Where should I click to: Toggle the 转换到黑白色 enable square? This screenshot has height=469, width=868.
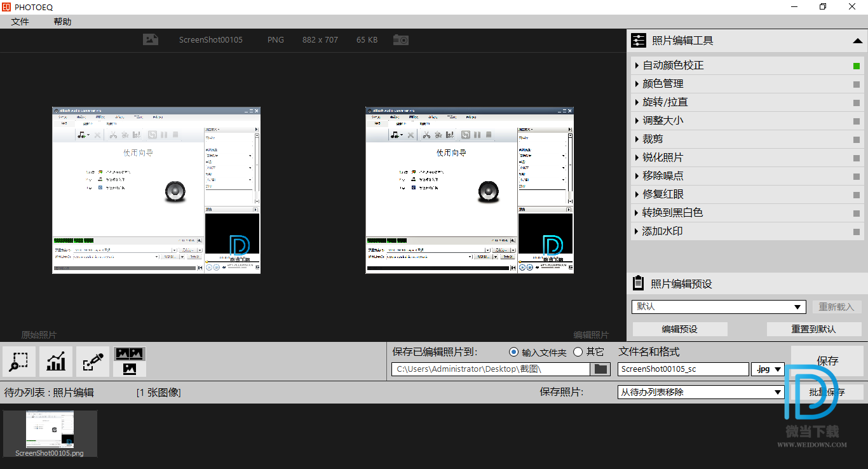(x=857, y=214)
